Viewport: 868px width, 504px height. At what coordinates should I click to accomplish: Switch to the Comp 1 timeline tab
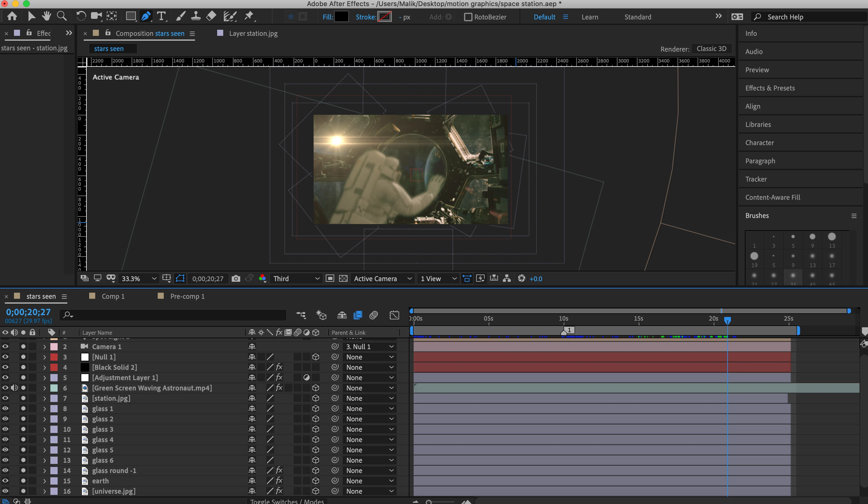(113, 296)
